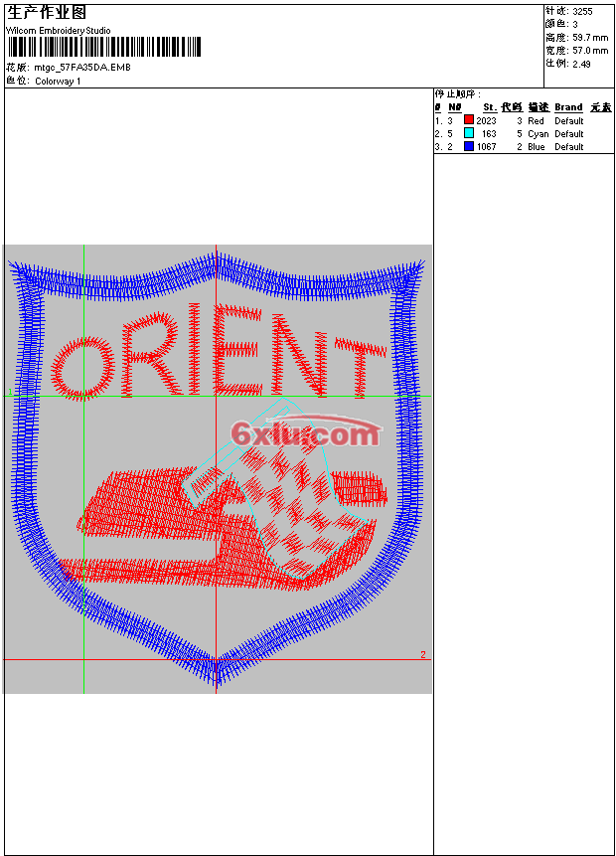Screen dimensions: 616x856
Task: Click the 颜色: 3 color count
Action: tap(561, 25)
